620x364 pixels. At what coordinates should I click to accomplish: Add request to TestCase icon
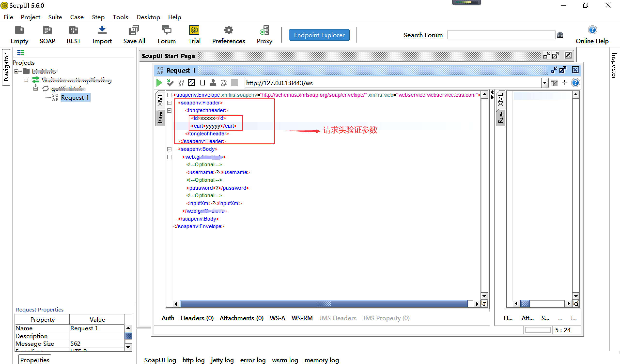coord(170,83)
